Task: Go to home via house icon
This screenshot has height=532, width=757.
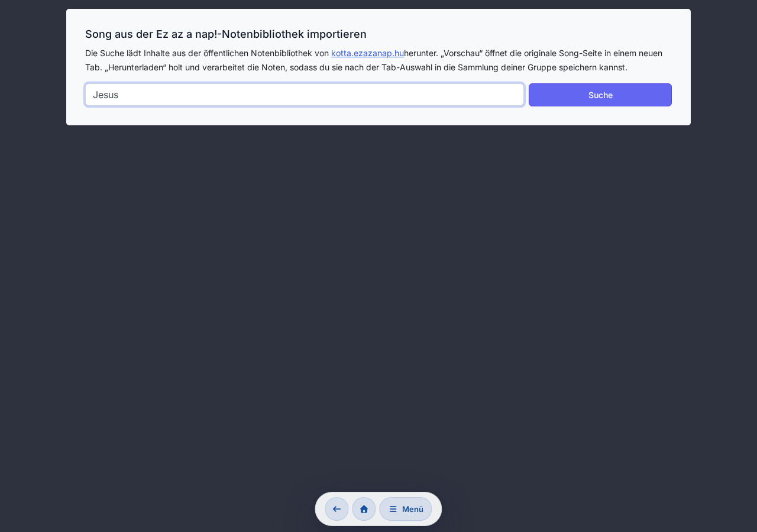Action: (364, 509)
